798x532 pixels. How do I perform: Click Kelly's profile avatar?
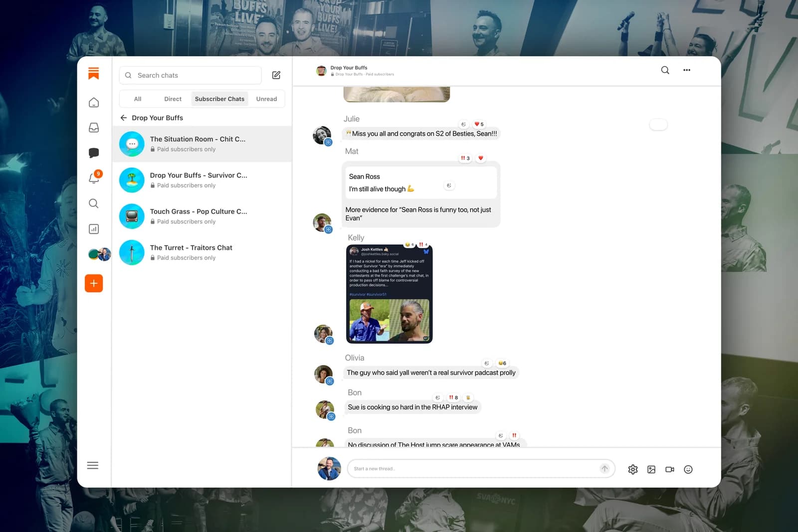tap(324, 334)
